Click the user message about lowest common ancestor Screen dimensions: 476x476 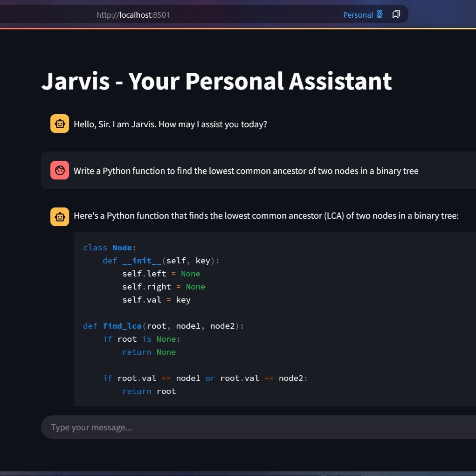pos(246,171)
